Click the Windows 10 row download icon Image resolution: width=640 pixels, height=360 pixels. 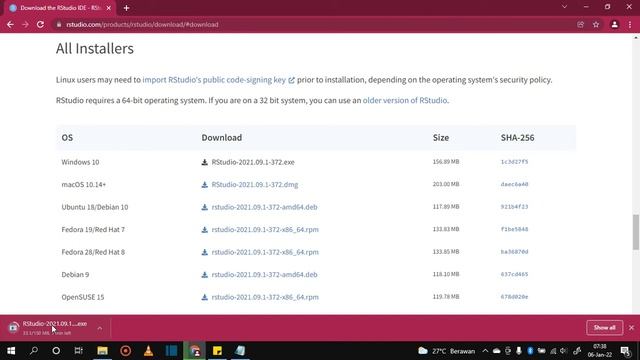pyautogui.click(x=204, y=162)
